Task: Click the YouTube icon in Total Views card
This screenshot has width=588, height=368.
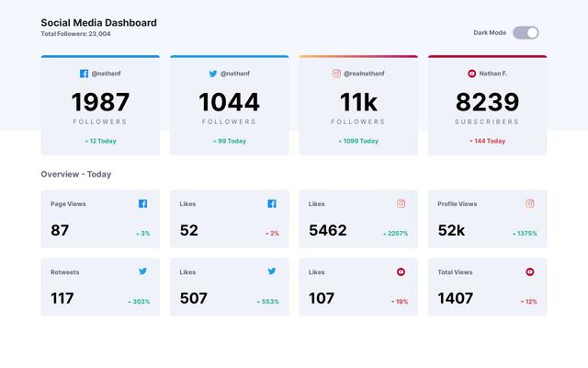Action: pyautogui.click(x=530, y=272)
